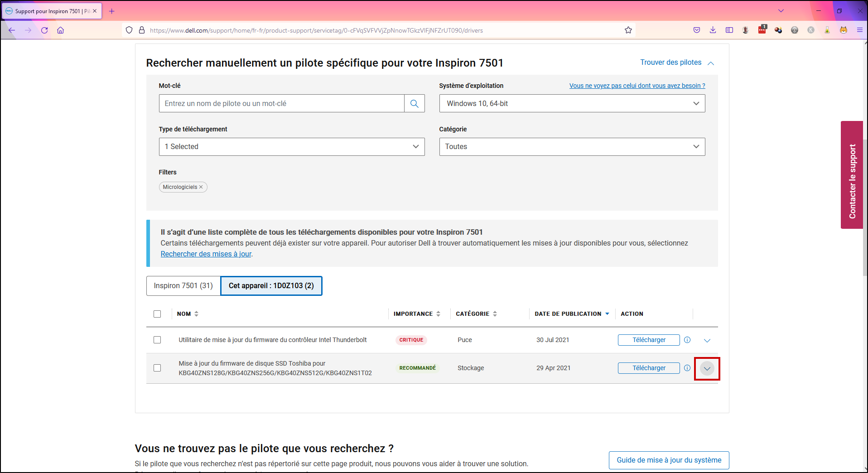Viewport: 868px width, 473px height.
Task: Open the Contacter le support side panel
Action: (x=852, y=175)
